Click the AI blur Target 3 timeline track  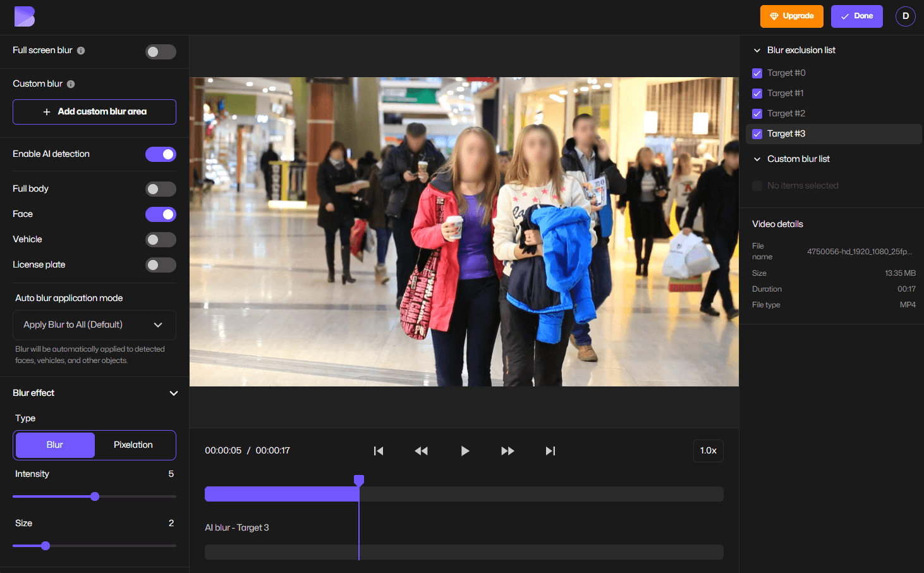(464, 552)
